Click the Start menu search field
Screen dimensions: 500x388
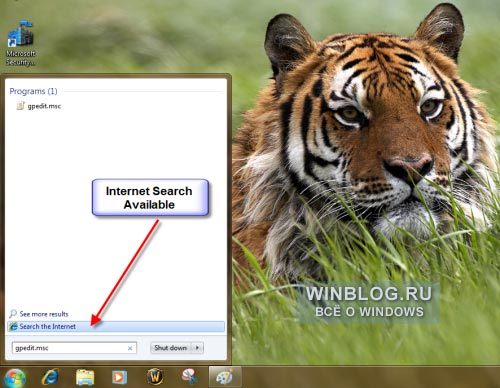point(74,348)
